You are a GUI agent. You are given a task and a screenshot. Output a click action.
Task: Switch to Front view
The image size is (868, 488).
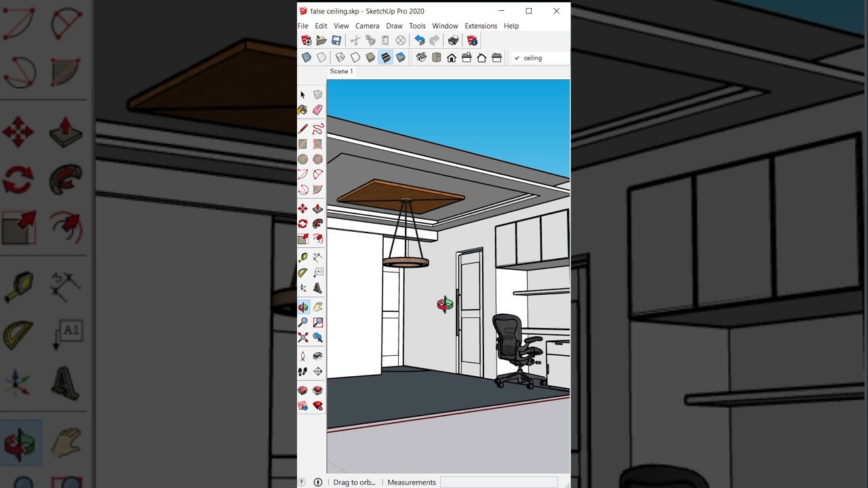[x=452, y=58]
